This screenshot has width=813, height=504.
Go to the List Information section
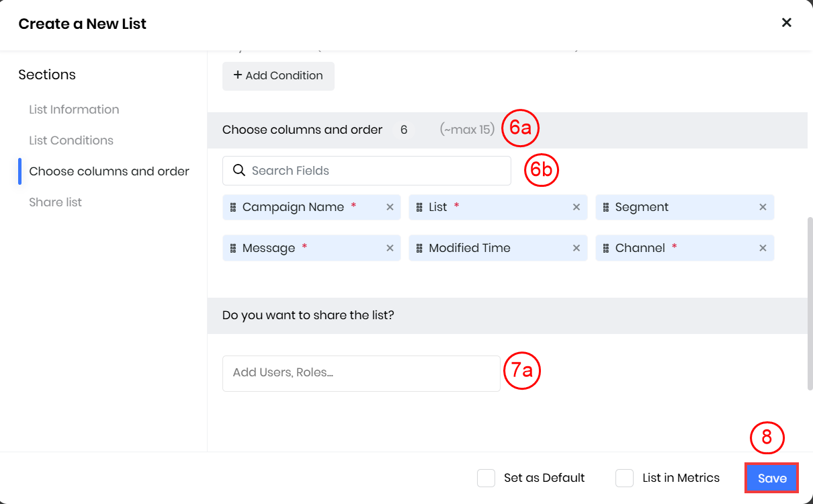point(74,110)
